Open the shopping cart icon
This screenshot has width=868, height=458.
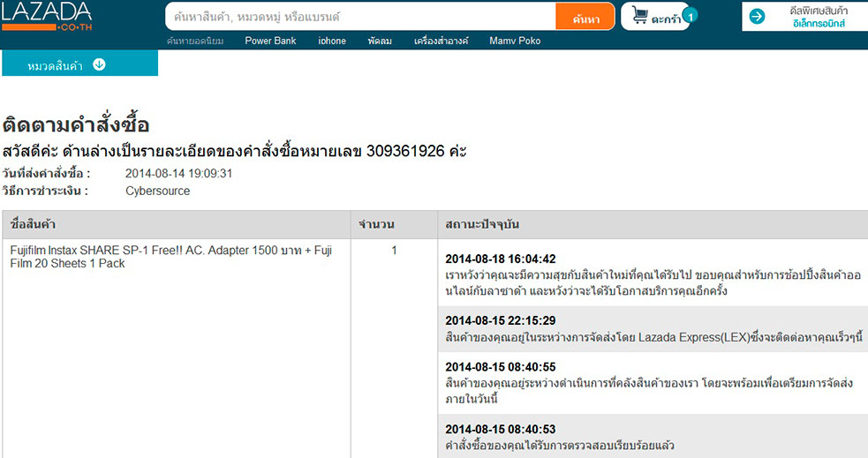[x=639, y=16]
